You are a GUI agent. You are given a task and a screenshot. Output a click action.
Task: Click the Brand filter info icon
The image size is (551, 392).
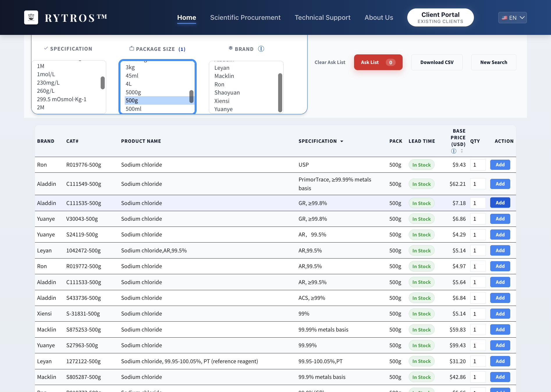pyautogui.click(x=261, y=49)
